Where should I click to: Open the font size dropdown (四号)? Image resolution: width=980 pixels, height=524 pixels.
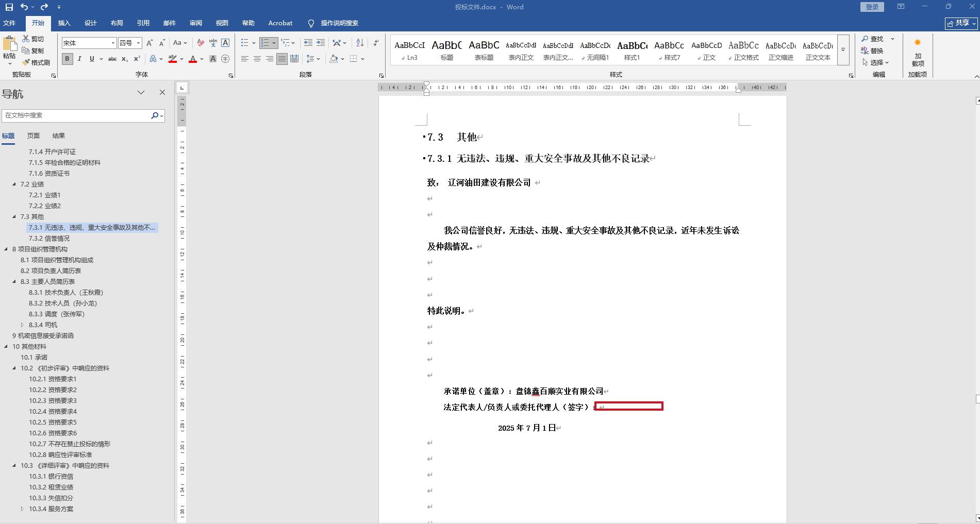(138, 43)
